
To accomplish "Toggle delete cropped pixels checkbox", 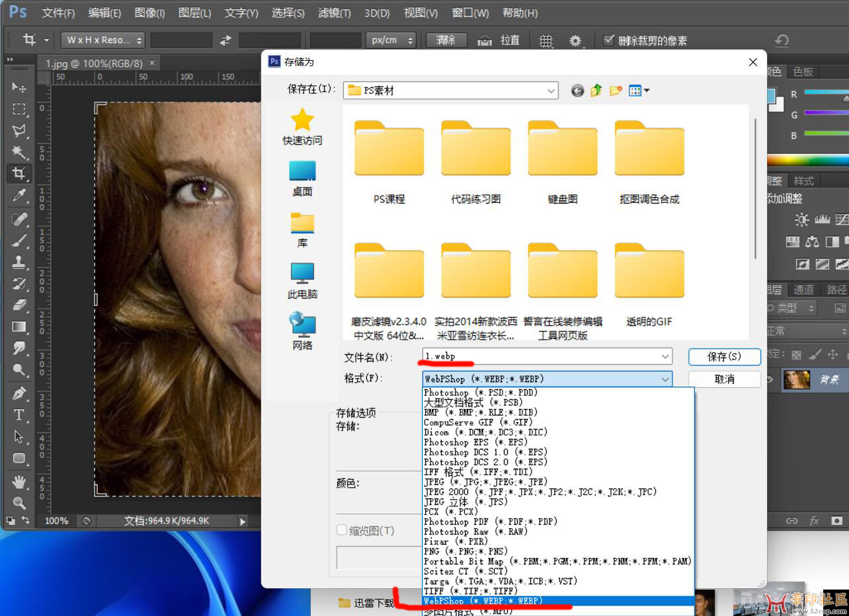I will click(x=609, y=40).
